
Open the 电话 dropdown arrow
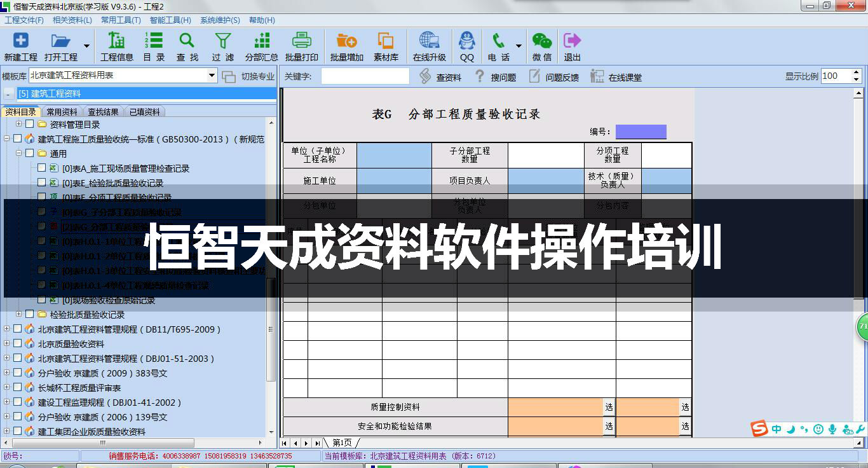click(x=519, y=47)
